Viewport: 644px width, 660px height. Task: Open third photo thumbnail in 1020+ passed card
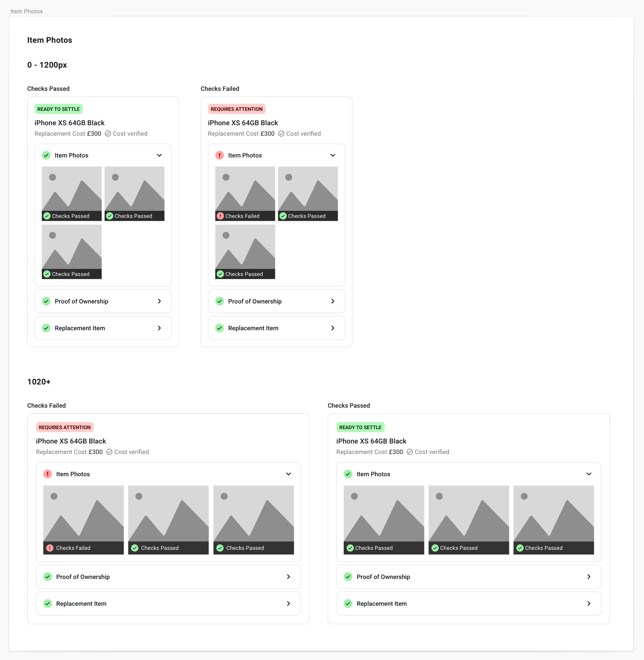pos(554,520)
